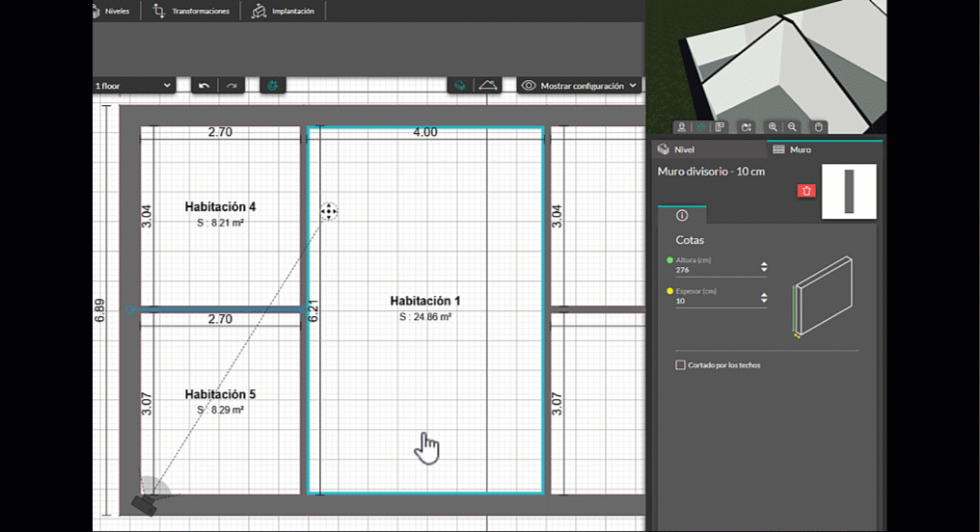Click the teal refresh icon beside redo
Screen dimensions: 980x532
(273, 86)
